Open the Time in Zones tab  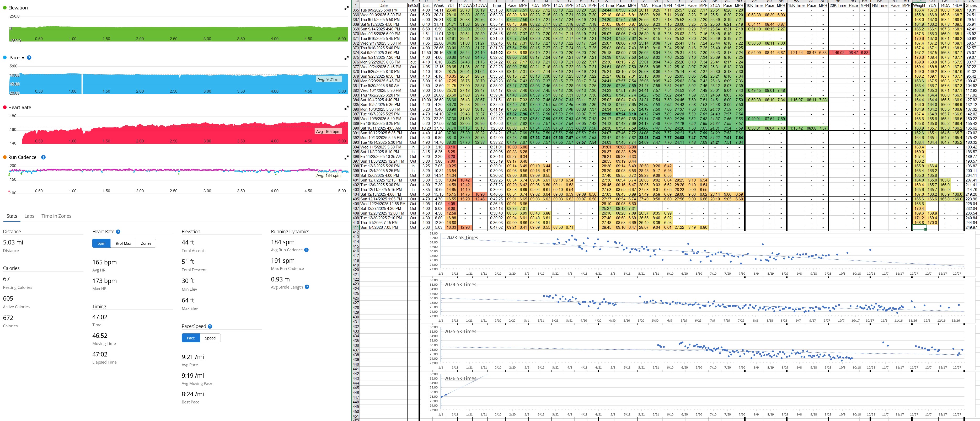tap(56, 216)
